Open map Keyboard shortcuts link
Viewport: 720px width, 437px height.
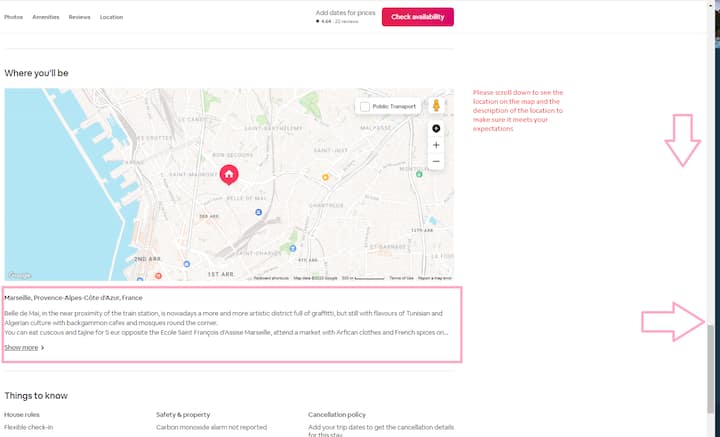(271, 278)
